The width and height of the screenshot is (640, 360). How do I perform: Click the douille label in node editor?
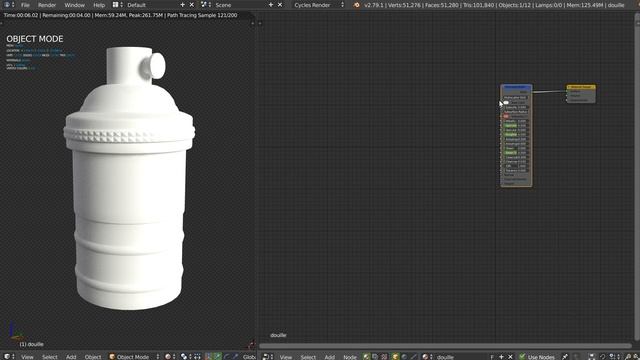tap(278, 335)
